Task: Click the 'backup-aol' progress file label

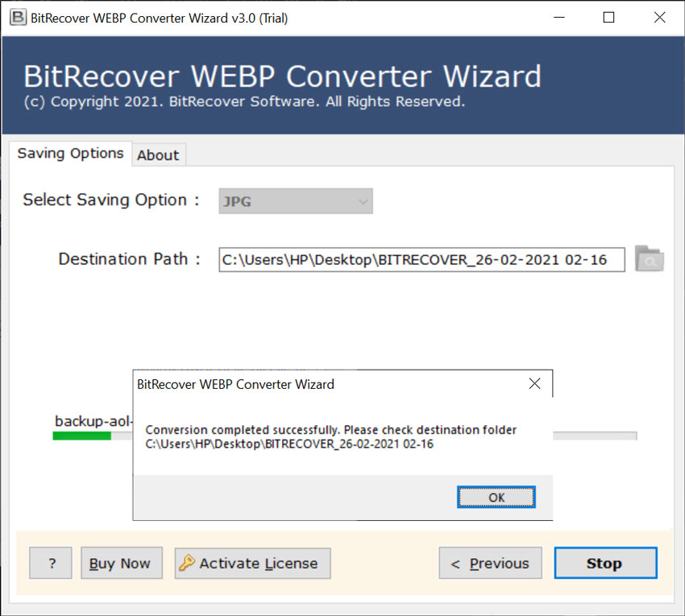Action: coord(93,421)
